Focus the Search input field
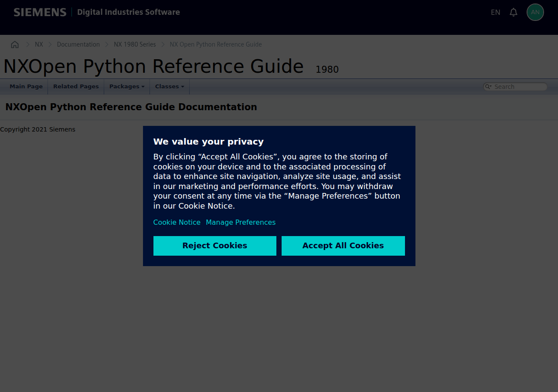 (x=519, y=87)
